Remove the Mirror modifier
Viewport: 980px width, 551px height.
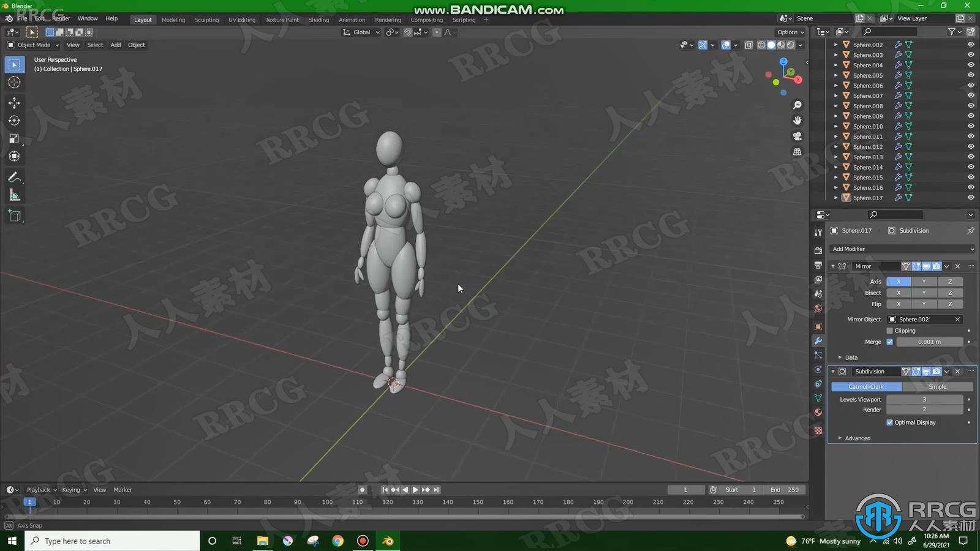tap(957, 266)
